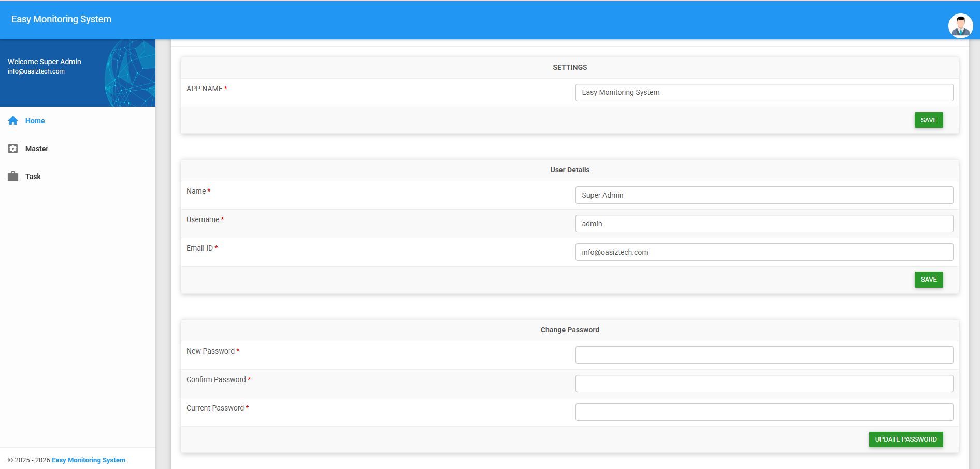
Task: Focus the App Name input field
Action: 764,93
